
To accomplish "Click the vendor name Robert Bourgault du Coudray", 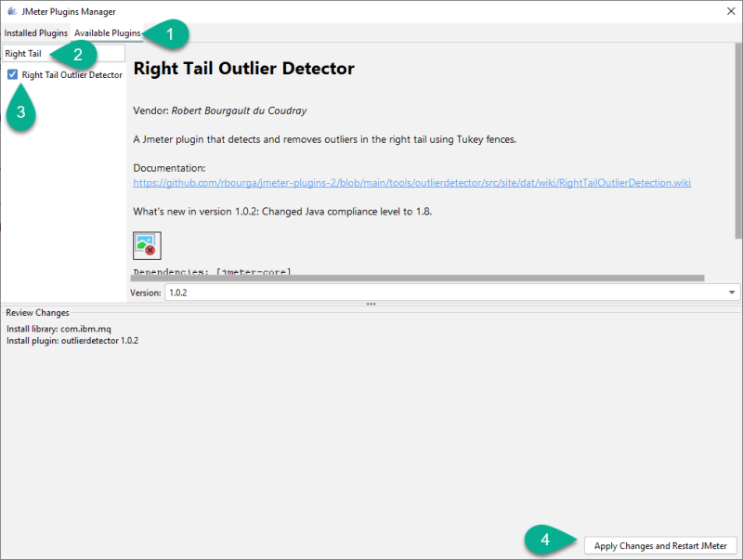I will pyautogui.click(x=239, y=111).
